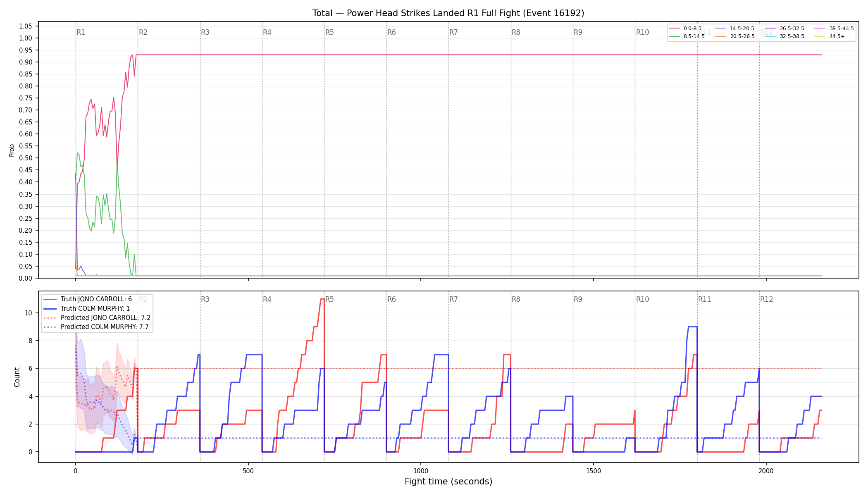Click the R1 round marker in probability chart
Screen dimensions: 868x496
click(x=81, y=32)
